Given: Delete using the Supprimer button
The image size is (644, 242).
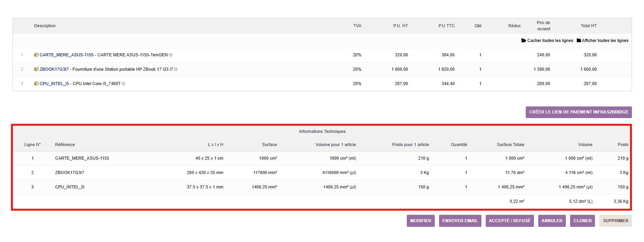Looking at the screenshot, I should point(615,221).
